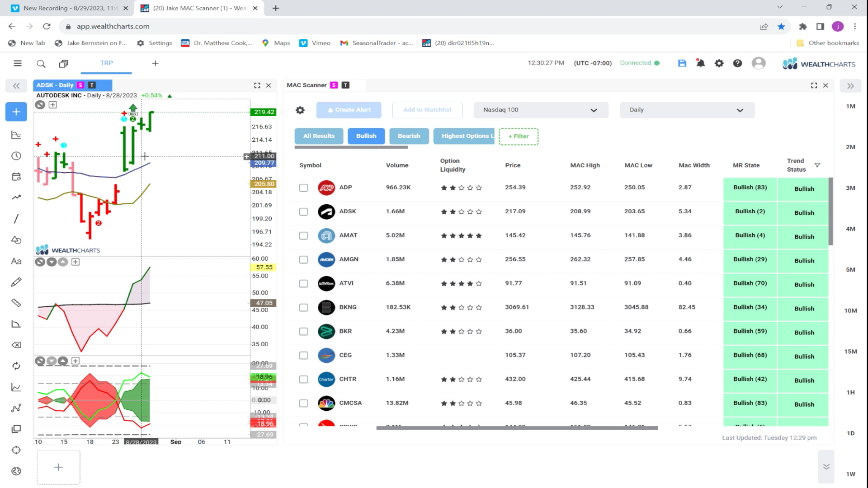Maximize the ADSK chart panel
Viewport: 868px width, 488px height.
pos(257,85)
